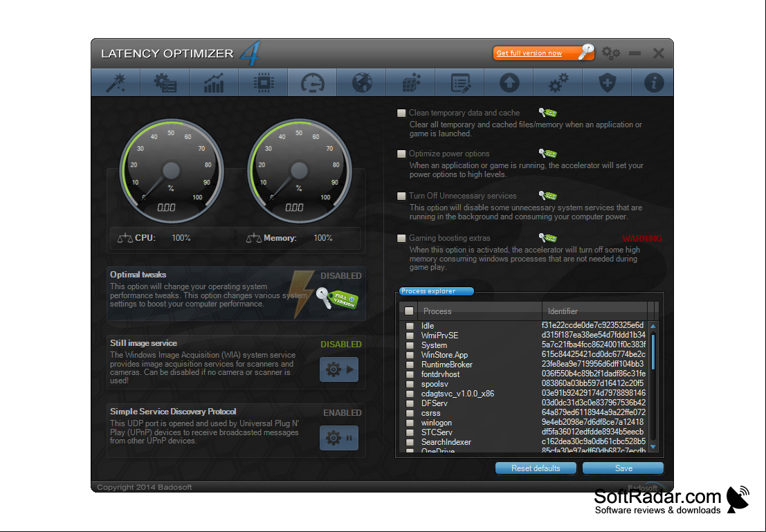Select the speedometer gauge toolbar tab
Screen dimensions: 766x532
[313, 82]
